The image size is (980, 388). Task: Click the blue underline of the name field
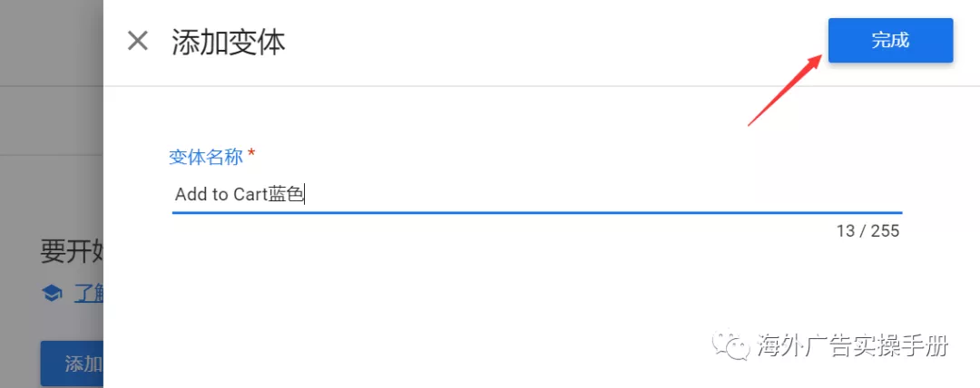[535, 213]
